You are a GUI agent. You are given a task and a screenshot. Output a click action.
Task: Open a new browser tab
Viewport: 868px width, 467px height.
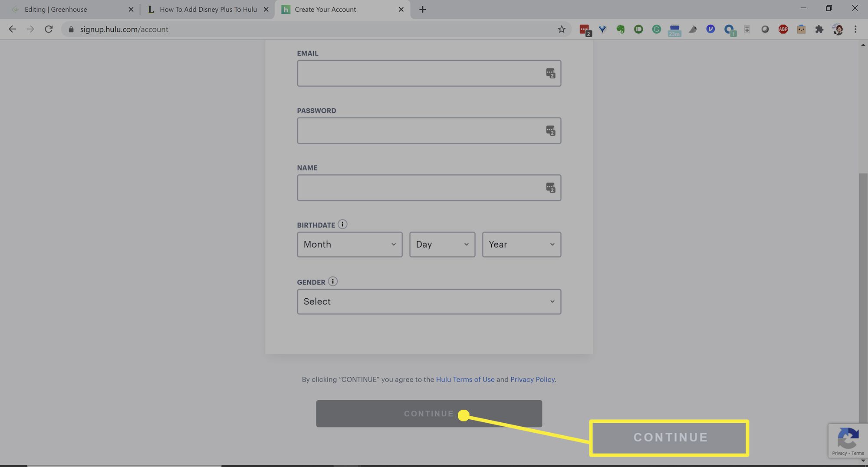(x=422, y=9)
